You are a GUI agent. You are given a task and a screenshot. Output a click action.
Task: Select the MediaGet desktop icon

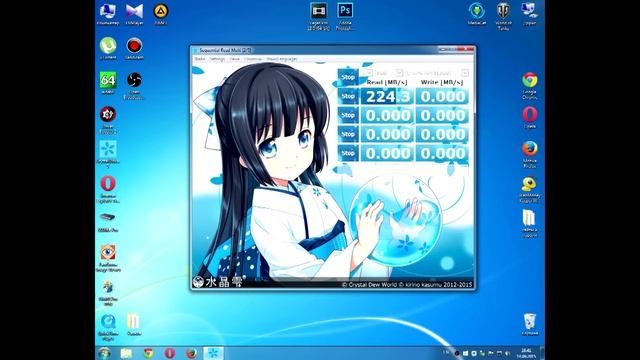[477, 14]
